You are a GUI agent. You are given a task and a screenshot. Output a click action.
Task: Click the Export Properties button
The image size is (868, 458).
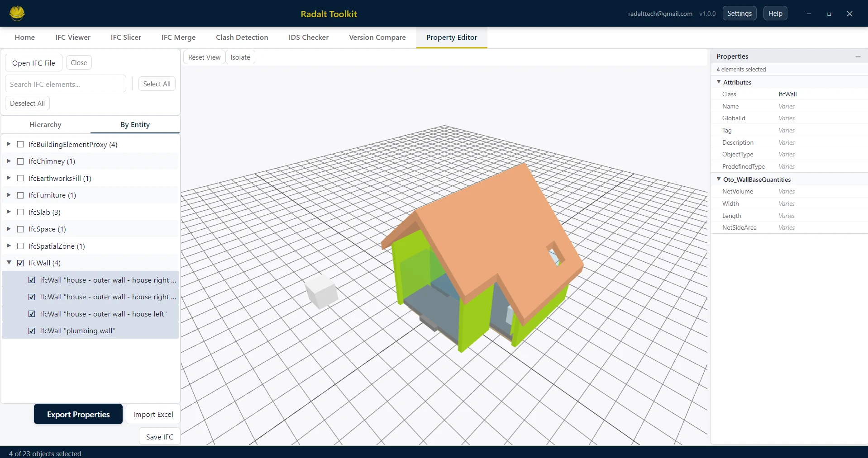[78, 414]
